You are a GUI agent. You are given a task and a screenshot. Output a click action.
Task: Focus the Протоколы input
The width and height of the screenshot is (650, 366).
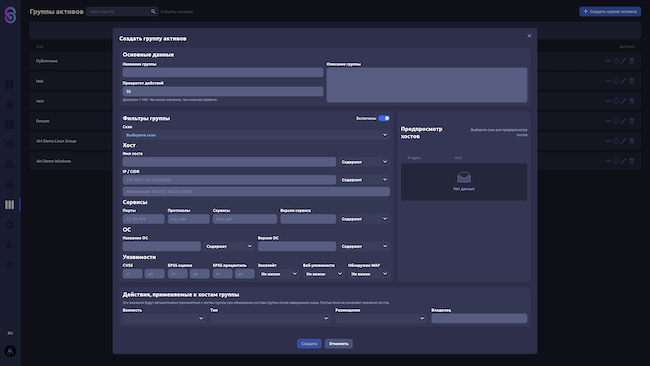(x=189, y=219)
